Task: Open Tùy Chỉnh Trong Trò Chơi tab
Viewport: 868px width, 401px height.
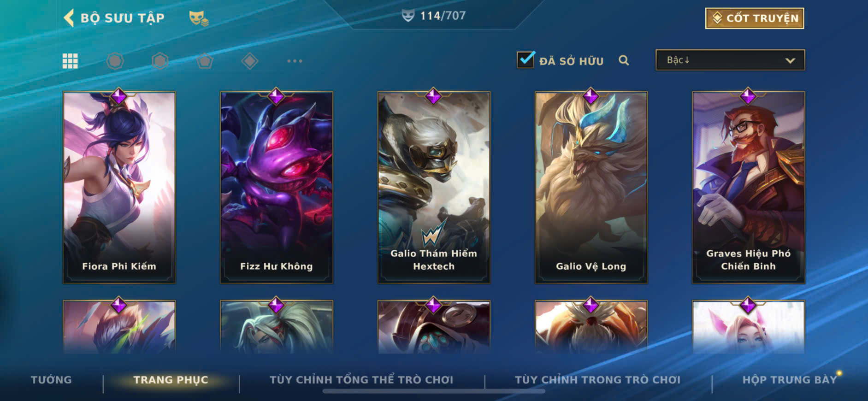Action: pyautogui.click(x=598, y=380)
